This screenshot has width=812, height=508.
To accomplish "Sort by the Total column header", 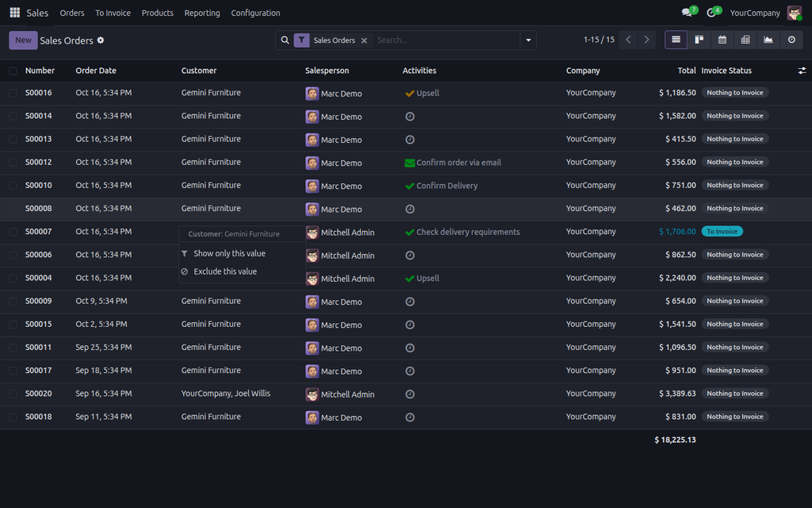I will tap(687, 71).
